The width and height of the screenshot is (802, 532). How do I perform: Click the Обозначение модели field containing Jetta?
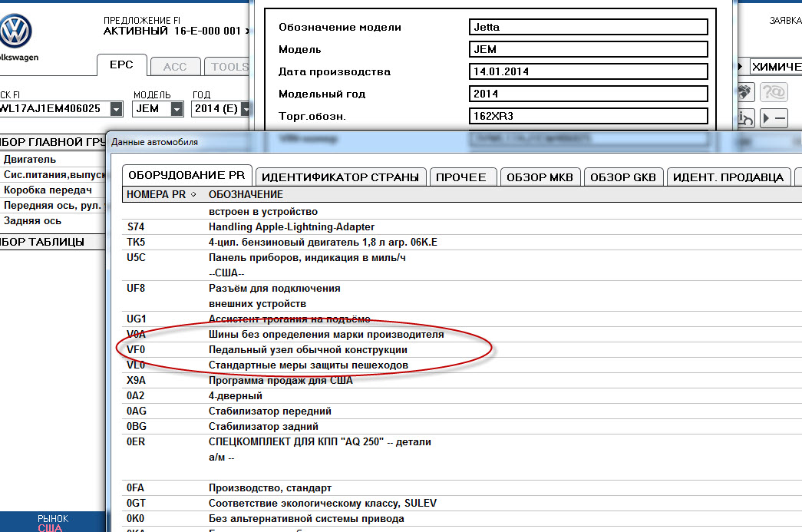[x=588, y=27]
